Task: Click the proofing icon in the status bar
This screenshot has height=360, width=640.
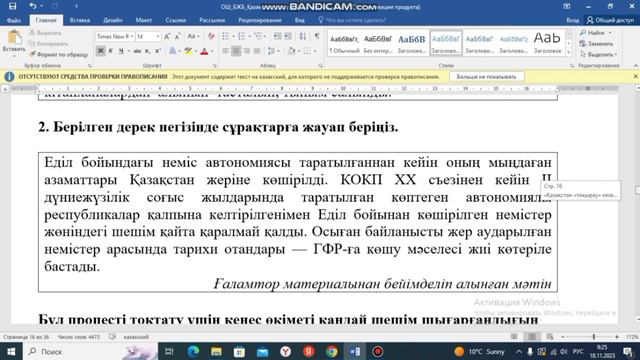Action: pos(112,337)
